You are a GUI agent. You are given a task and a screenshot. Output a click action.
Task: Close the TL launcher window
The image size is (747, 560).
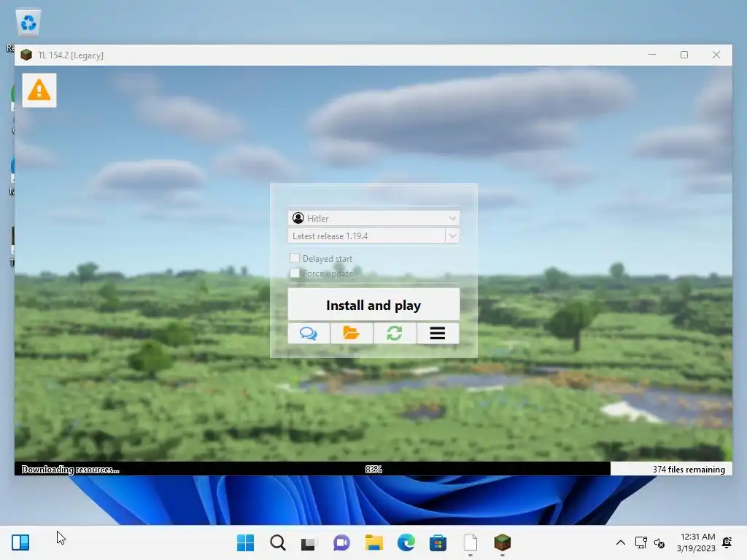716,55
